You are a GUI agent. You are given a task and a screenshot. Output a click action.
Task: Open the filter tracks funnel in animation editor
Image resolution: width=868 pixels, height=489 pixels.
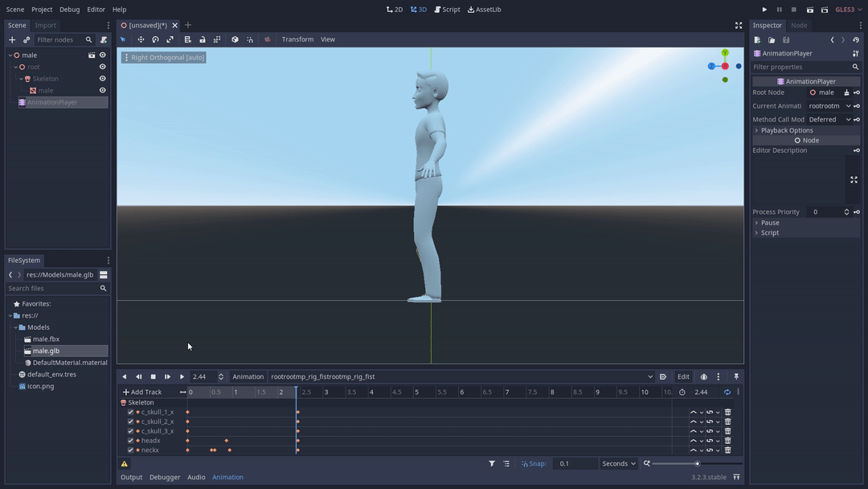click(492, 463)
